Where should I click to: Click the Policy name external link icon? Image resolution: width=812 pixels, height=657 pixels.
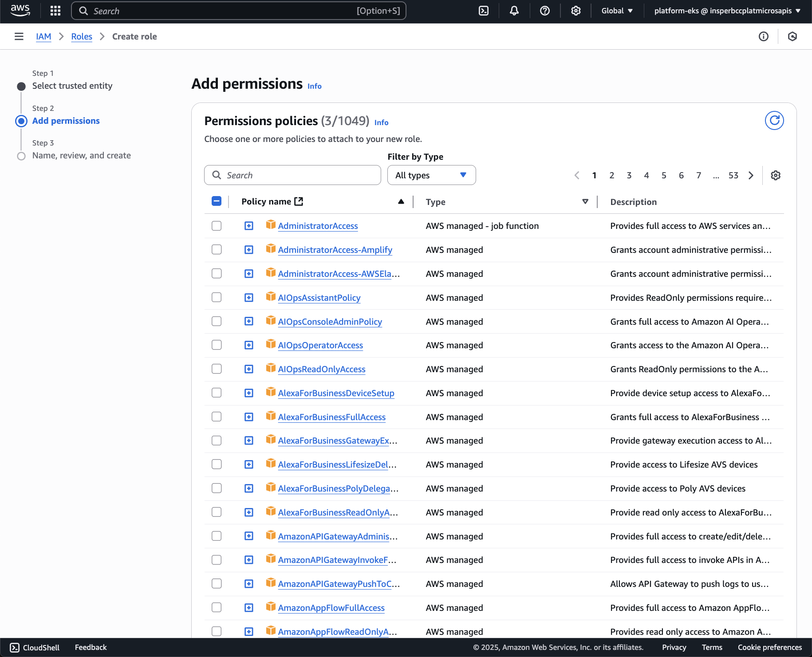299,201
